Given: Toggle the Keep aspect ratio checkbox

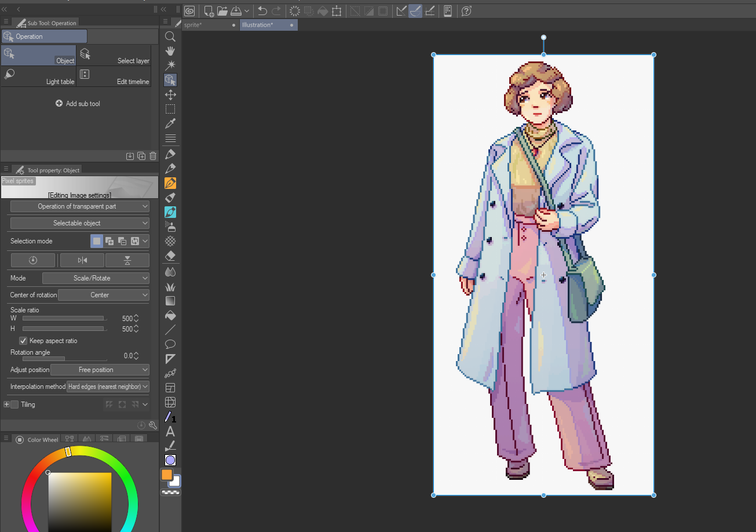Looking at the screenshot, I should pyautogui.click(x=23, y=341).
